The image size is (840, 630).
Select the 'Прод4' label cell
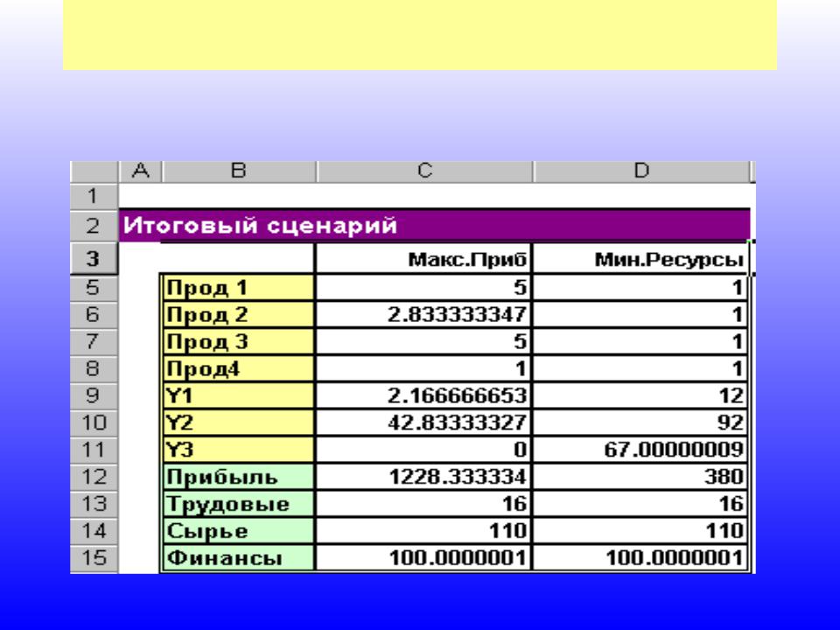(x=238, y=368)
